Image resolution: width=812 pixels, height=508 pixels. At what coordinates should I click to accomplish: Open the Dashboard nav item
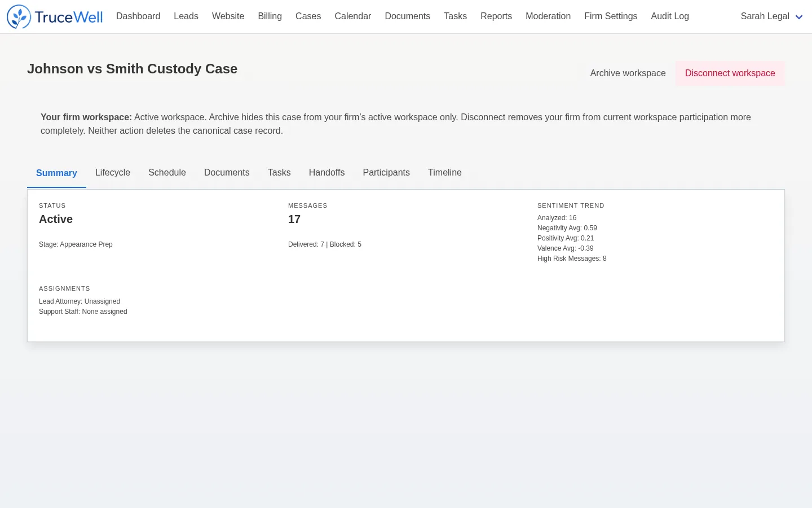click(138, 16)
